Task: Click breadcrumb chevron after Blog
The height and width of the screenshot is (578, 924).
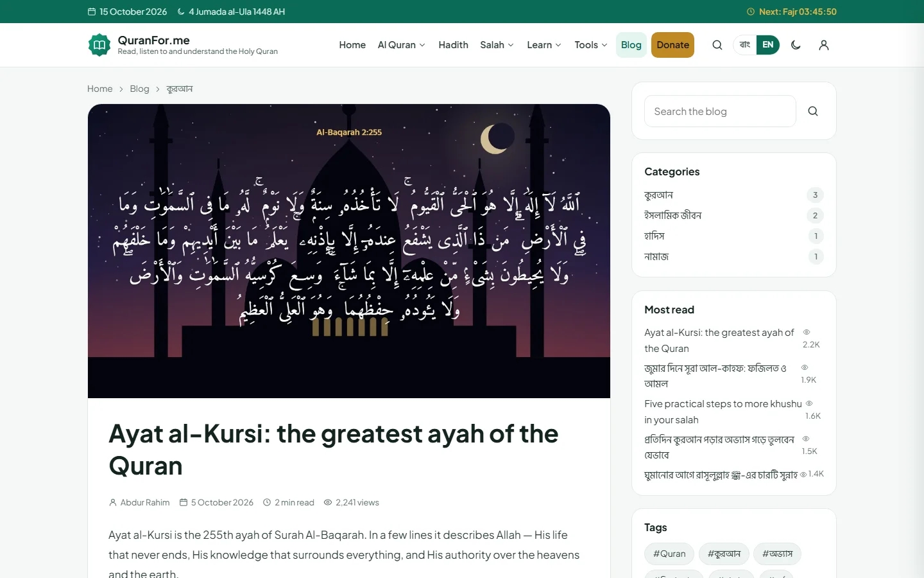Action: [x=158, y=89]
